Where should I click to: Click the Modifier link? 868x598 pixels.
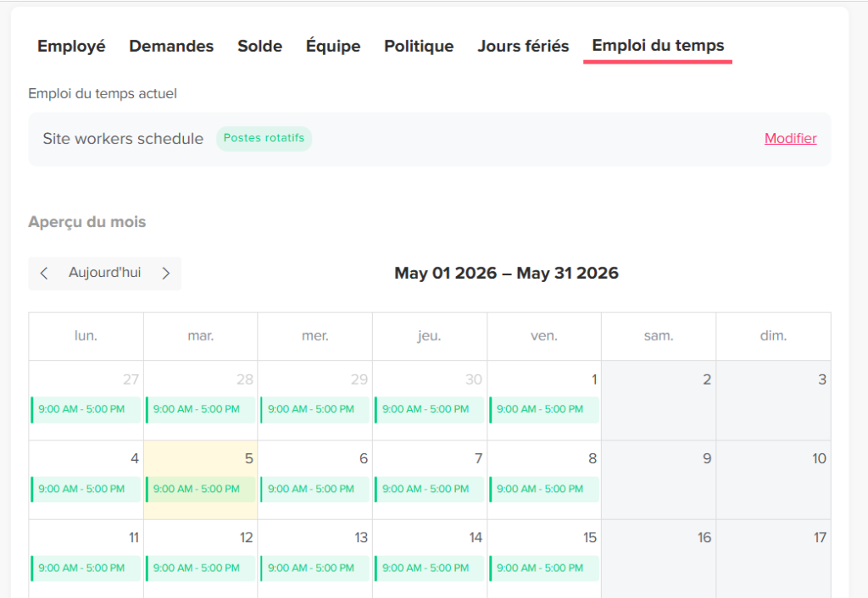[x=791, y=138]
